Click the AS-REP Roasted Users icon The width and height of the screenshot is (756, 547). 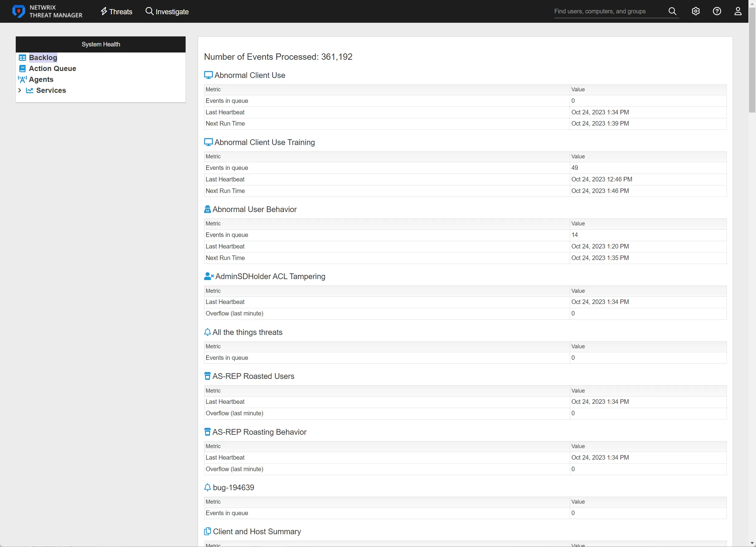[207, 376]
